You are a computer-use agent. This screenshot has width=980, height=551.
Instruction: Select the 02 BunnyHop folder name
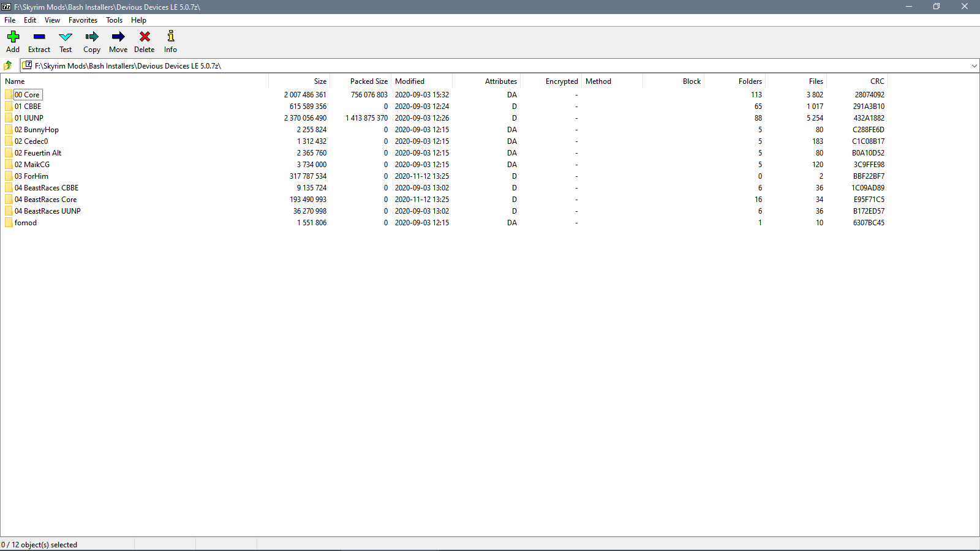pyautogui.click(x=37, y=130)
